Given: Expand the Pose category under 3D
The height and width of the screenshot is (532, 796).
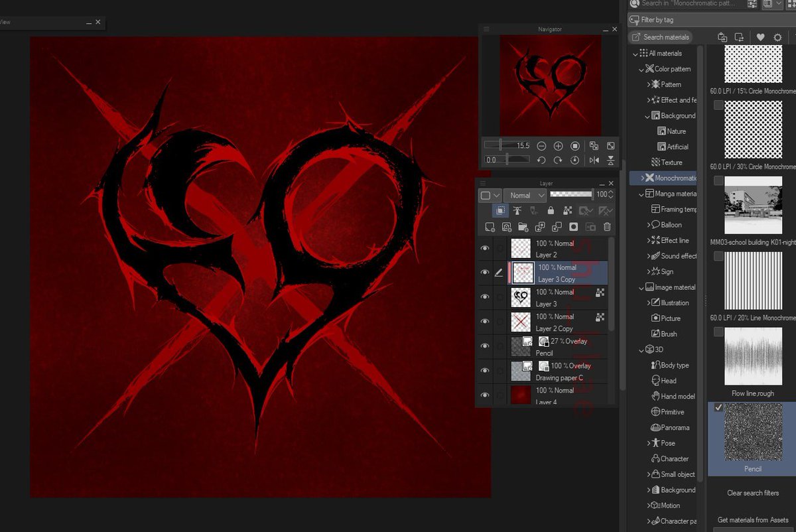Looking at the screenshot, I should pyautogui.click(x=648, y=443).
